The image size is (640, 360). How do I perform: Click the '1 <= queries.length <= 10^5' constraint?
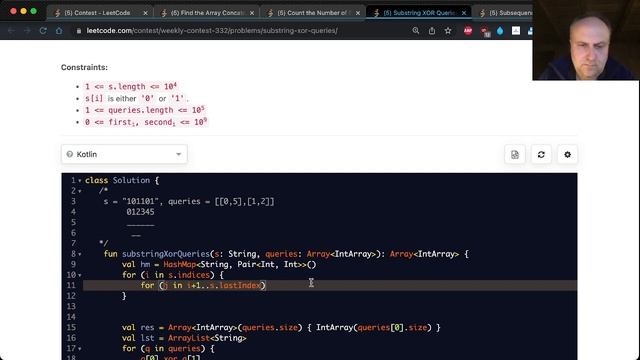tap(145, 110)
